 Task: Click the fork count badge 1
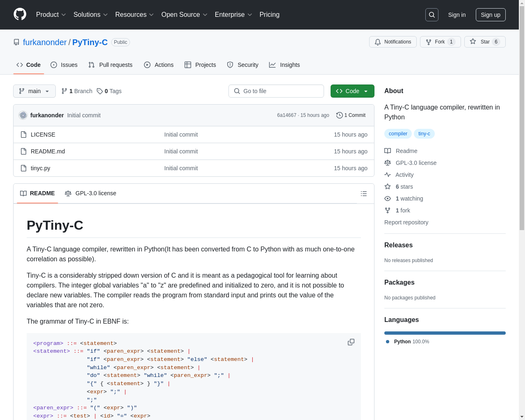(451, 42)
